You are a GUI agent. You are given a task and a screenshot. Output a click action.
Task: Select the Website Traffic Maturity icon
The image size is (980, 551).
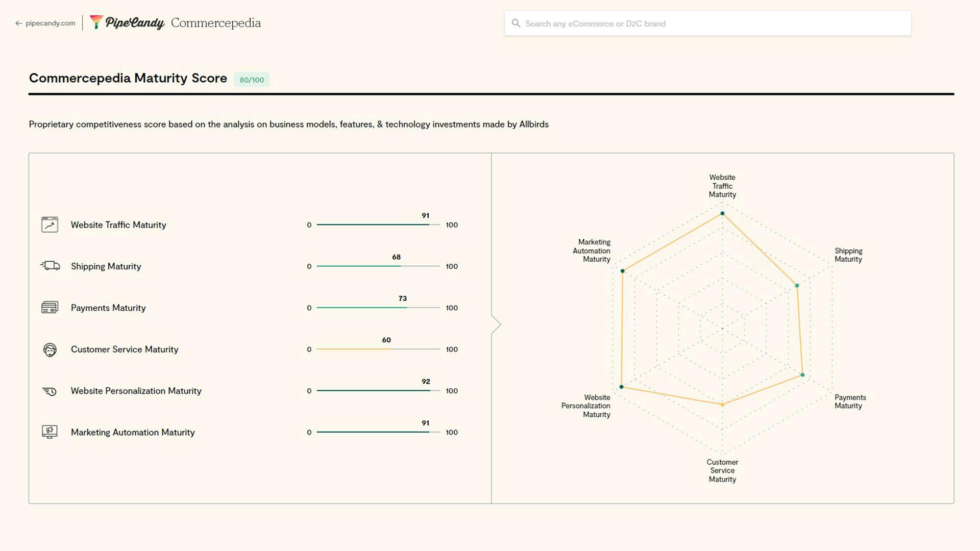[50, 224]
